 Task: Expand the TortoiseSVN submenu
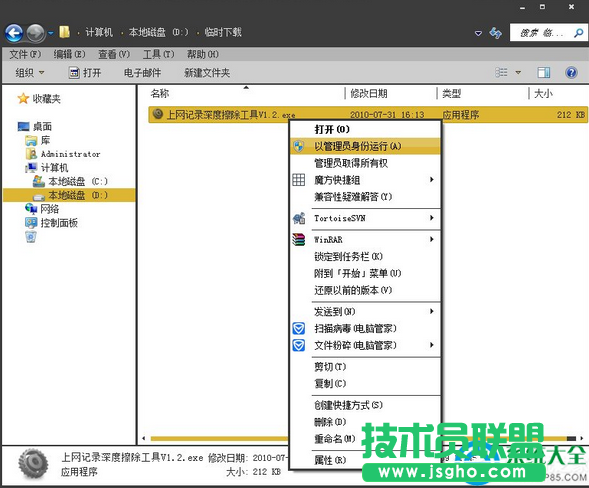(365, 218)
